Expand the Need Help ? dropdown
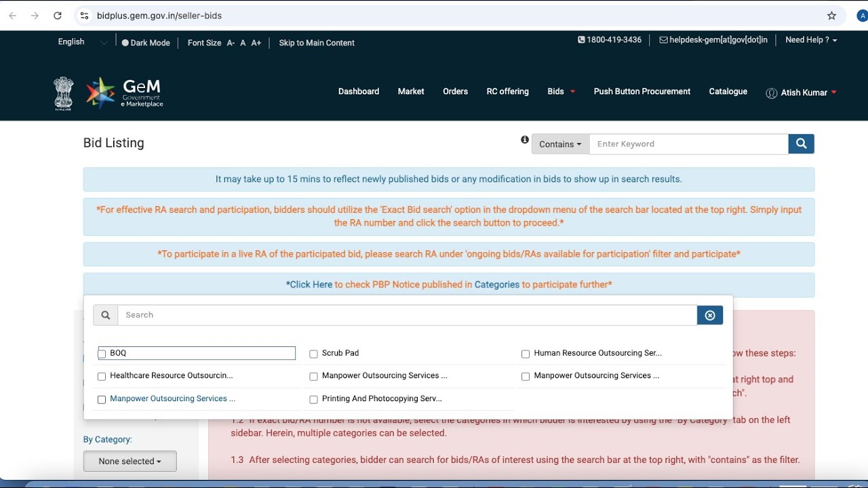The image size is (868, 488). [x=811, y=40]
